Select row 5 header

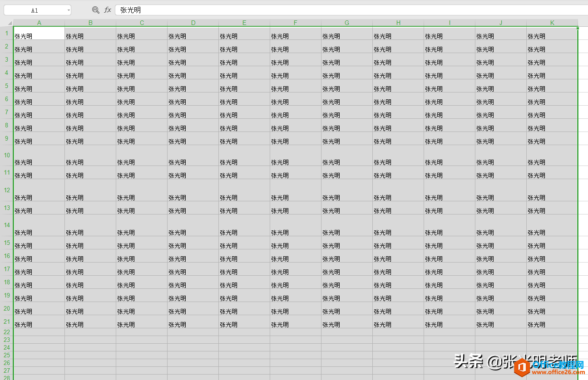[7, 86]
